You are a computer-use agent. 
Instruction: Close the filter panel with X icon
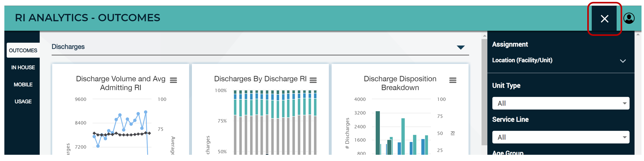pyautogui.click(x=604, y=19)
